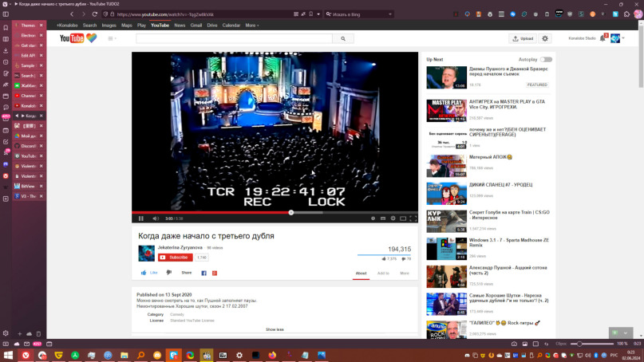Open the Firefox taskbar icon
Screen dimensions: 644x362
coord(272,355)
